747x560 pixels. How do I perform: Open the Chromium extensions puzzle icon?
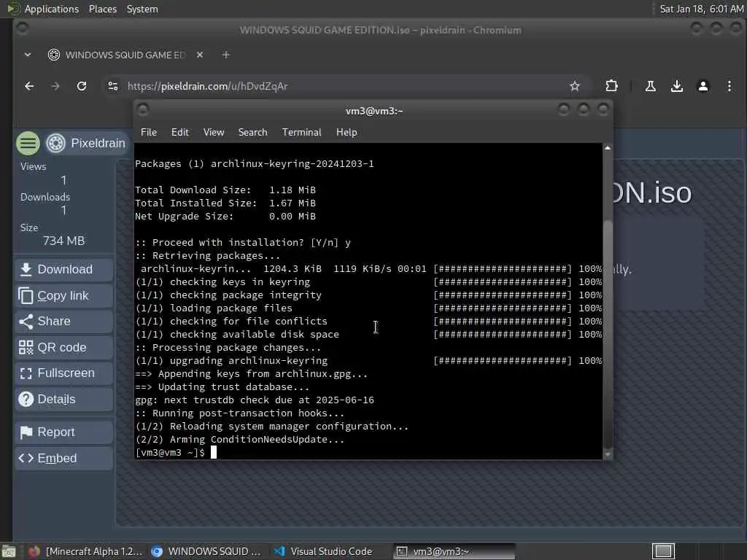pos(611,86)
